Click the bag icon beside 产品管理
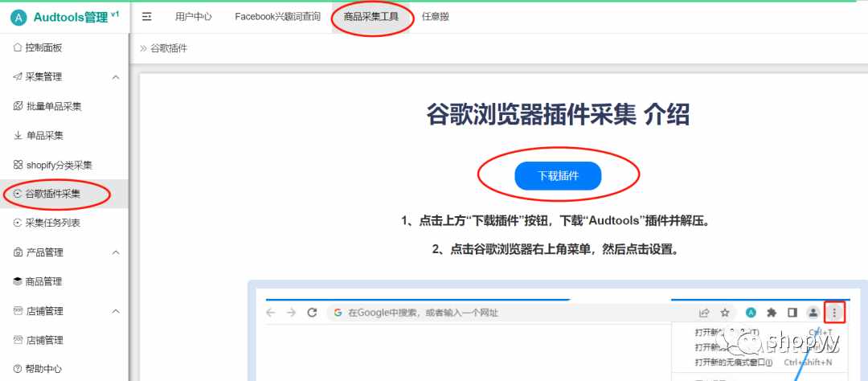Image resolution: width=868 pixels, height=381 pixels. click(18, 252)
